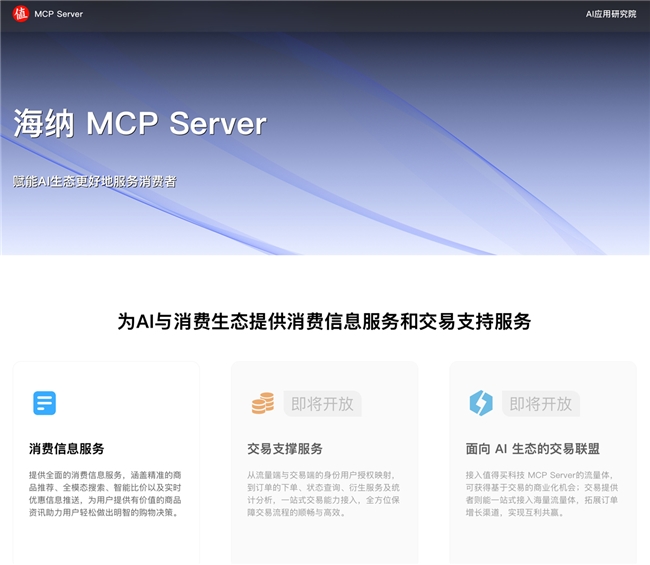Image resolution: width=650 pixels, height=565 pixels.
Task: Click the 交易联盟 card description text
Action: tap(541, 493)
